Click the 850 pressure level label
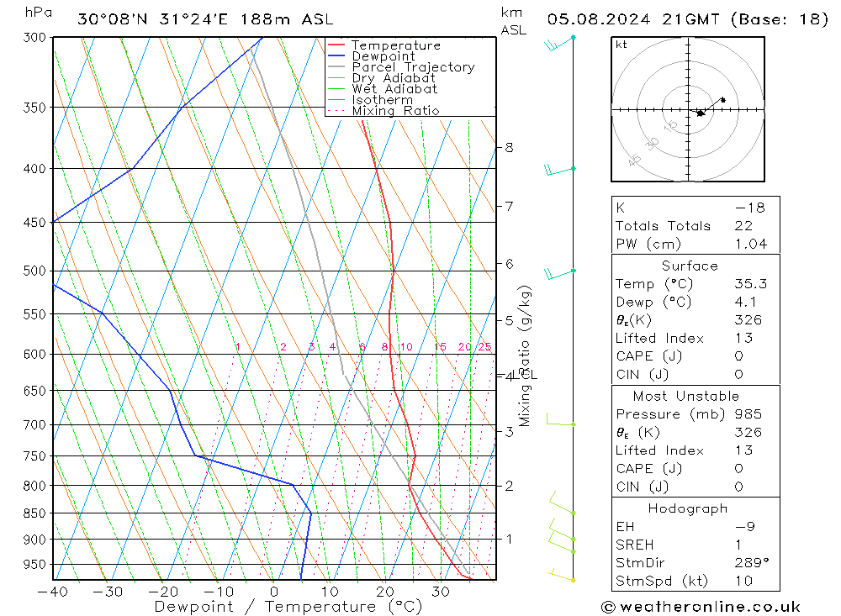Image resolution: width=841 pixels, height=616 pixels. click(x=34, y=513)
